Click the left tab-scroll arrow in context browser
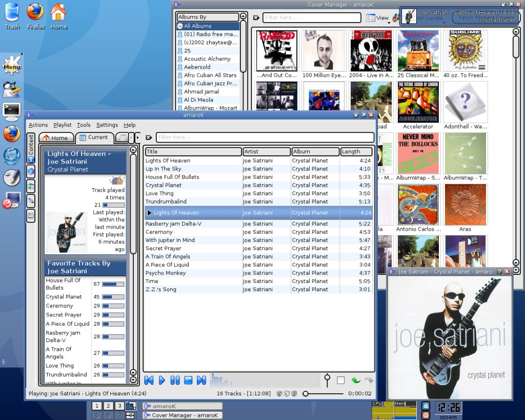Screen dimensions: 525x420 tap(132, 137)
